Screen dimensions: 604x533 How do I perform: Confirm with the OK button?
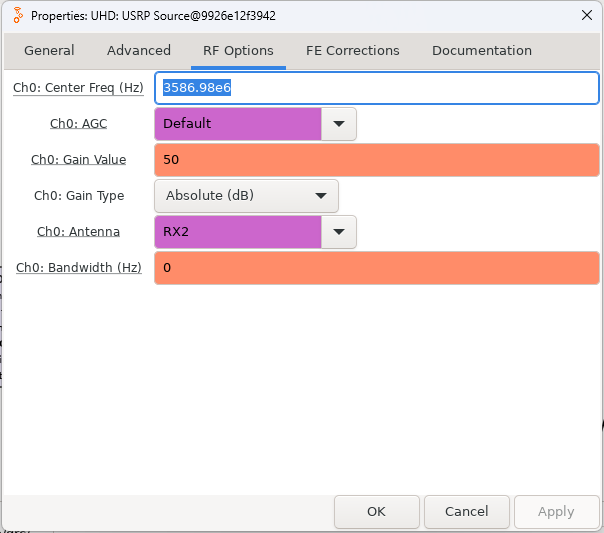(376, 511)
